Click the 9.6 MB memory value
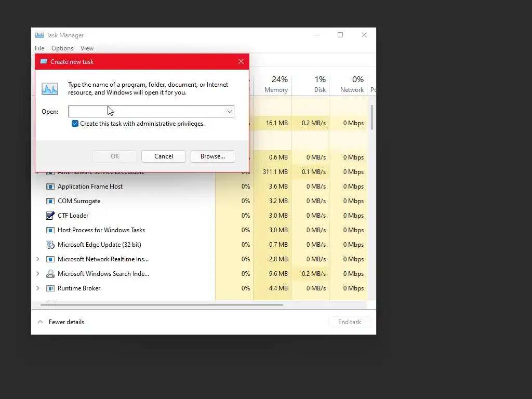 [x=278, y=274]
